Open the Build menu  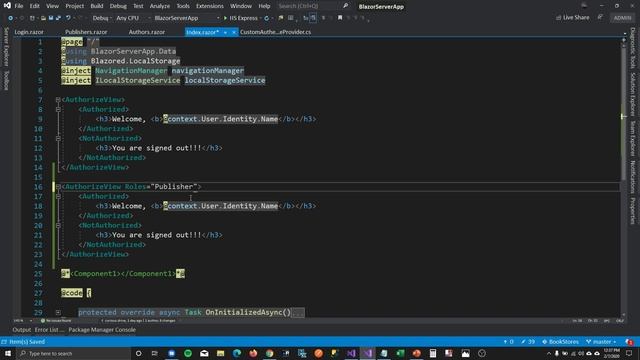[x=97, y=6]
